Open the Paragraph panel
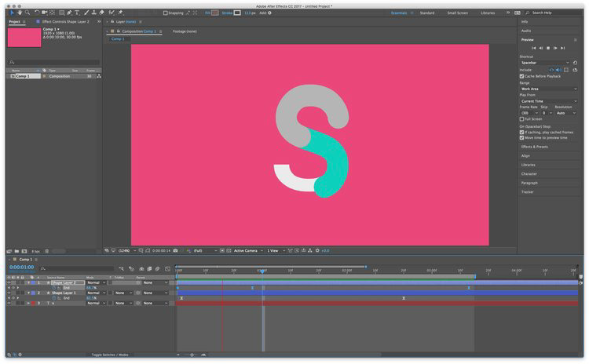This screenshot has width=589, height=364. click(x=529, y=183)
